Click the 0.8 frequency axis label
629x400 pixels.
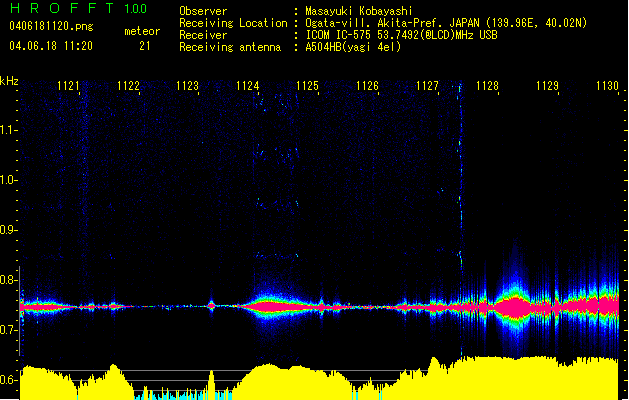[x=7, y=280]
